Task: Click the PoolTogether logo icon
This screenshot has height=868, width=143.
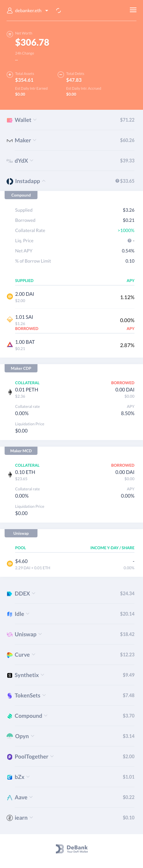Action: (10, 757)
